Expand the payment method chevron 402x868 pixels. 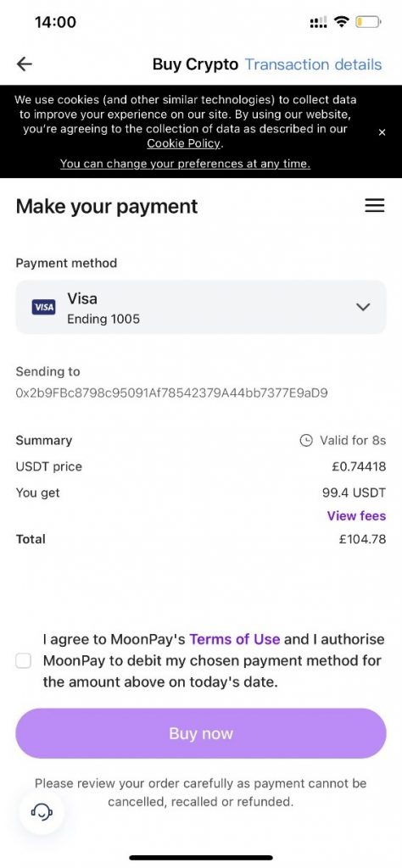[363, 307]
